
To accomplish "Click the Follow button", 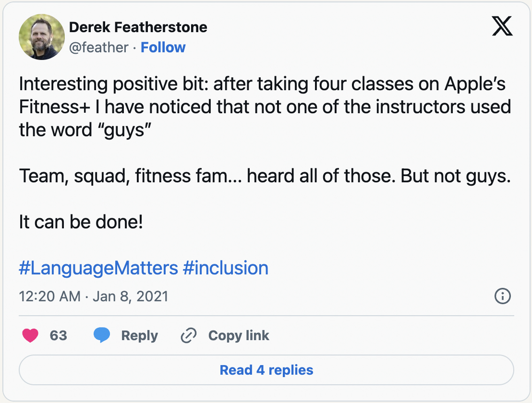I will (163, 47).
